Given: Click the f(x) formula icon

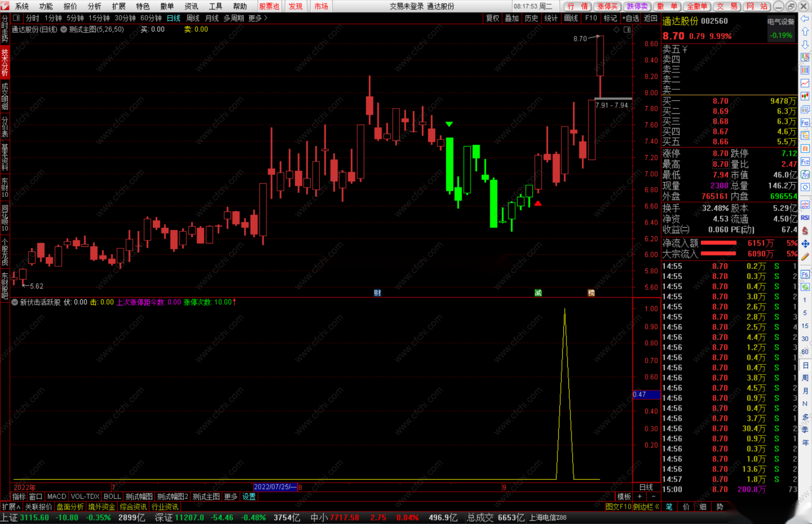Looking at the screenshot, I should coord(805,175).
